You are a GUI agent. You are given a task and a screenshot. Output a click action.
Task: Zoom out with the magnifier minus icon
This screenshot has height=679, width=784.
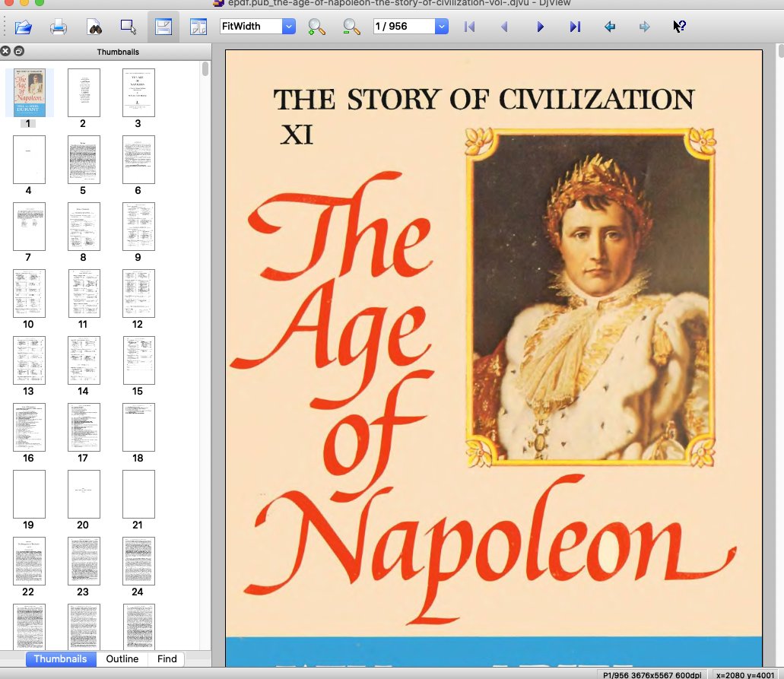point(351,27)
